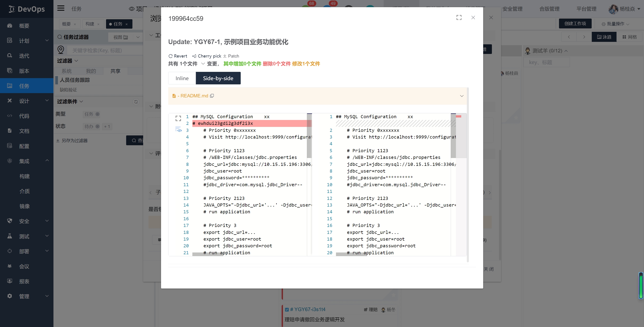Switch to the 构建 tab

pos(90,24)
